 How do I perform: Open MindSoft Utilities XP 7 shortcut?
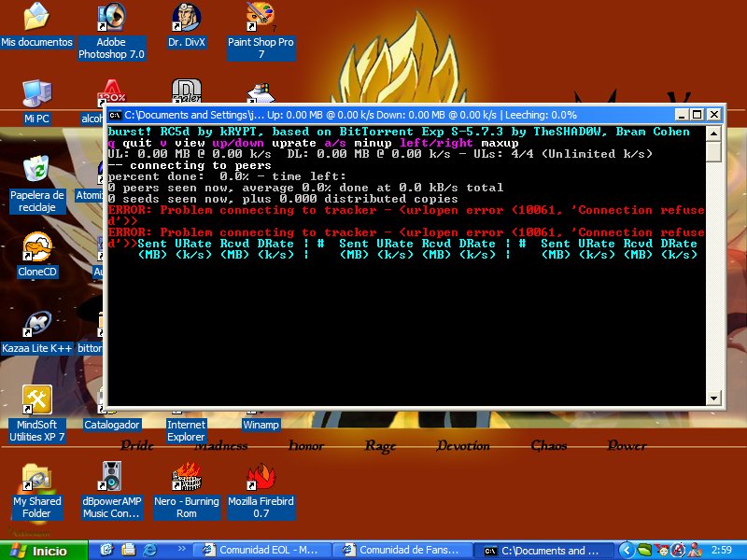[x=36, y=413]
